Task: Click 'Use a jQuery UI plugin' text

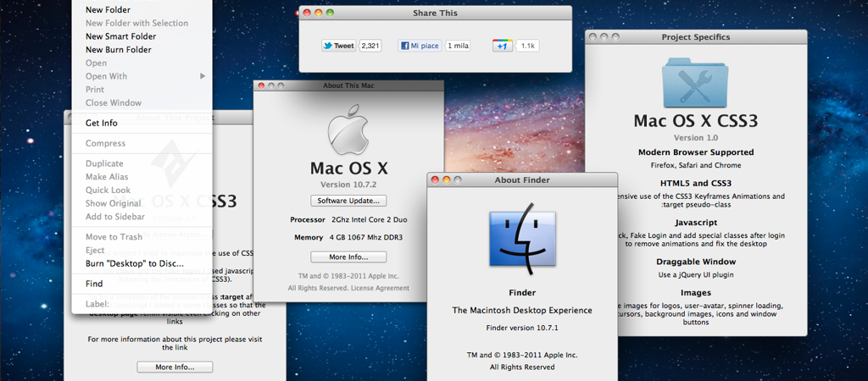Action: click(x=696, y=275)
